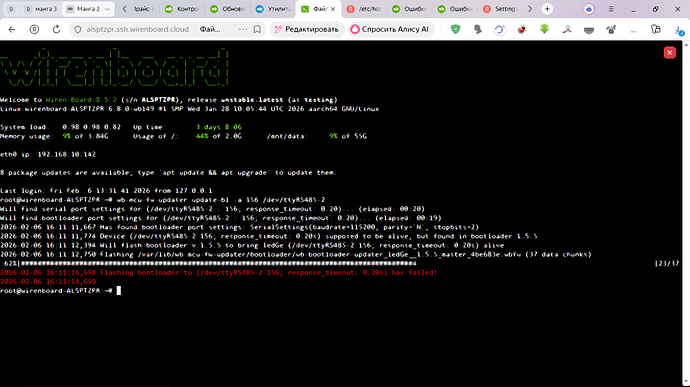The image size is (690, 387).
Task: Switch to the Setting tab
Action: coord(500,9)
